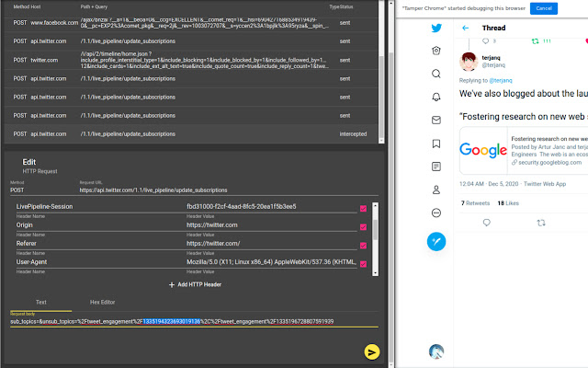Uncheck the Referer header checkbox
This screenshot has width=588, height=368.
363,246
